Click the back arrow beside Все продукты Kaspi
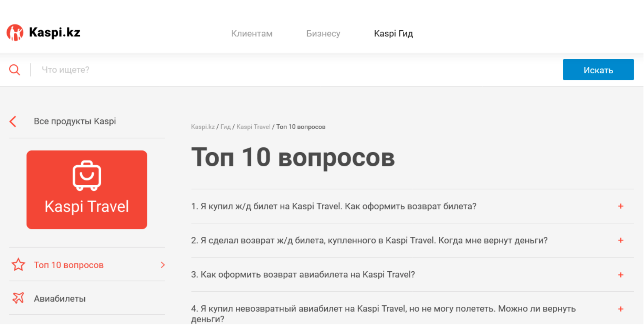 click(x=13, y=121)
